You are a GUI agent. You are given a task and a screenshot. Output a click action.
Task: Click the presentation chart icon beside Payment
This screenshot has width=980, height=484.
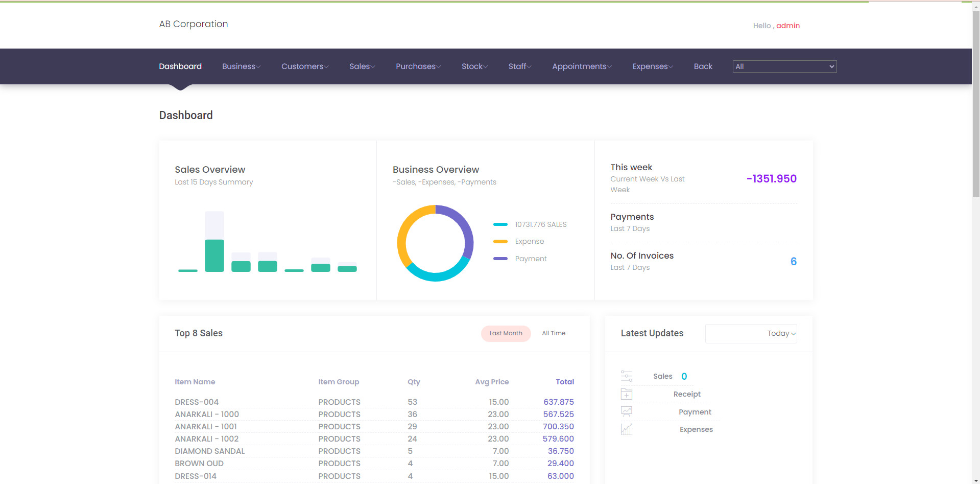tap(626, 411)
